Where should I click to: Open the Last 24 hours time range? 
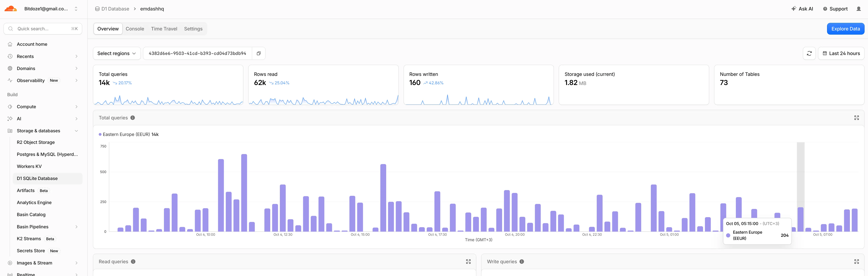tap(841, 53)
